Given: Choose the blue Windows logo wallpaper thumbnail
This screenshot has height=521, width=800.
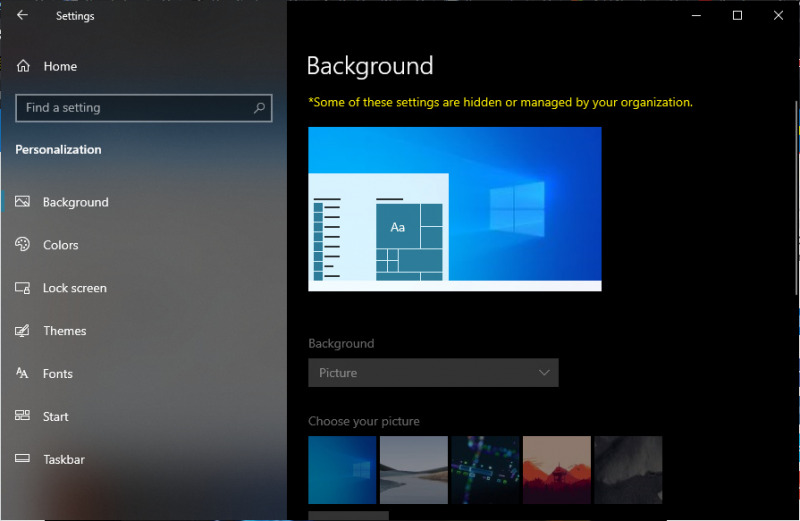Looking at the screenshot, I should pos(342,469).
